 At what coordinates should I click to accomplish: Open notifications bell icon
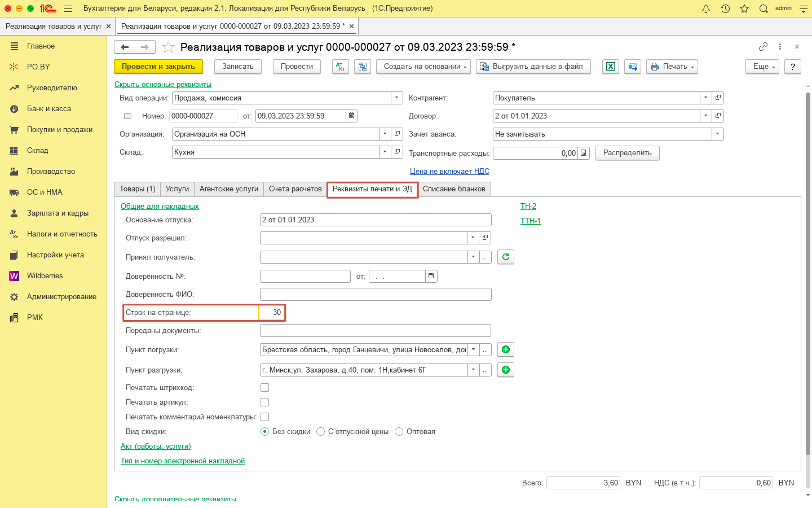pos(706,8)
